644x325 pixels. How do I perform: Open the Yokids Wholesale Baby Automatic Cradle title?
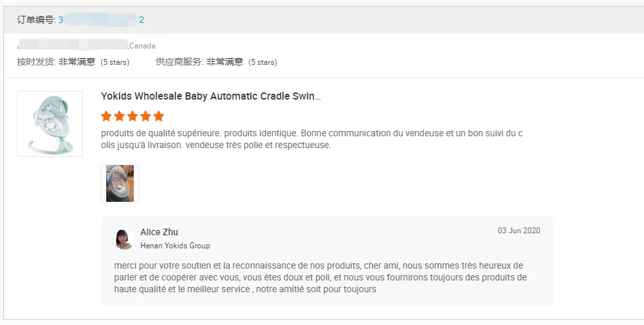[x=211, y=96]
